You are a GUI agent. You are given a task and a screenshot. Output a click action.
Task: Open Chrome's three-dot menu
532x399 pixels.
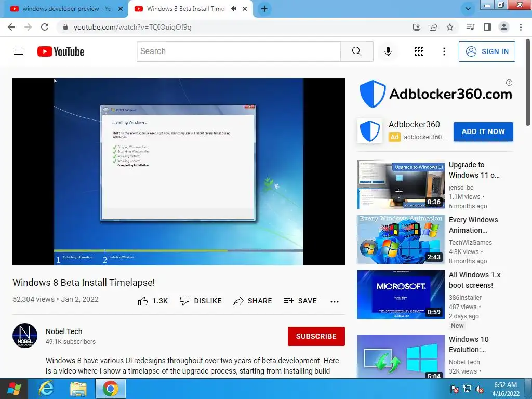521,27
